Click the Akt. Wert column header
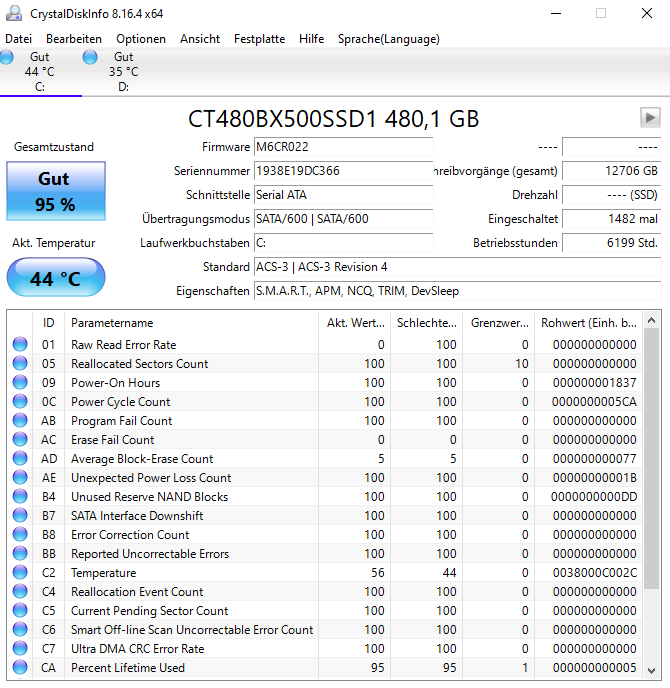The height and width of the screenshot is (688, 670). [355, 323]
